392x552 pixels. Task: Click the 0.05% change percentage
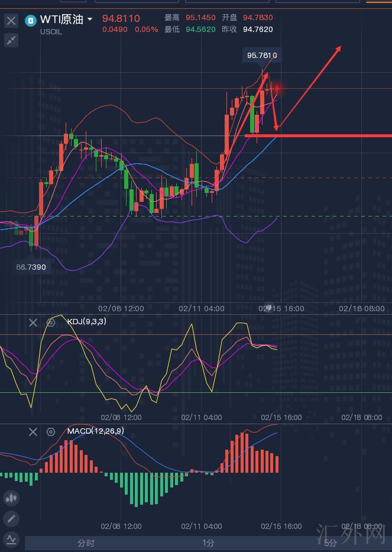(147, 30)
